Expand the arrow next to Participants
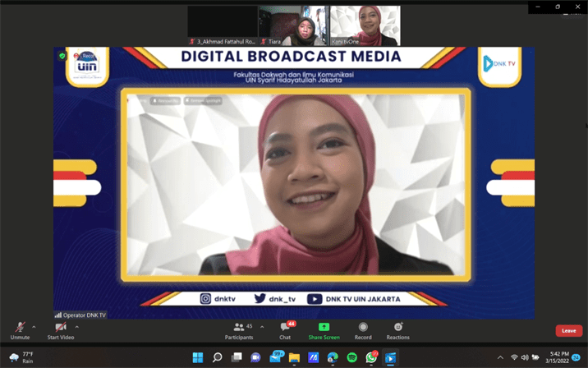 click(262, 327)
